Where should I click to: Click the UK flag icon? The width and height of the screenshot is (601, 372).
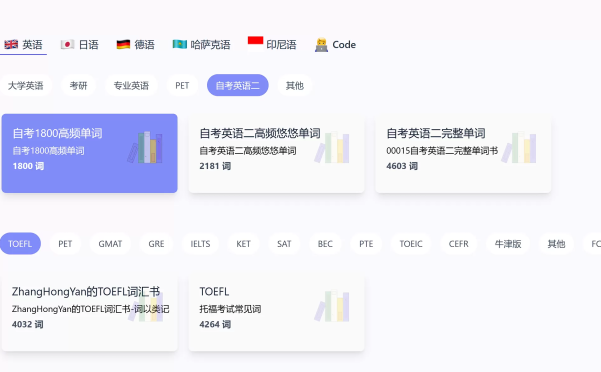point(11,44)
